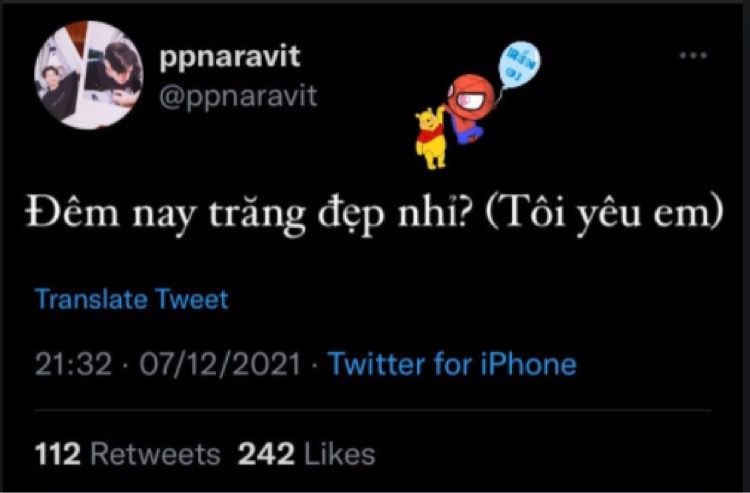
Task: Click the @ppnaravit handle
Action: tap(238, 96)
